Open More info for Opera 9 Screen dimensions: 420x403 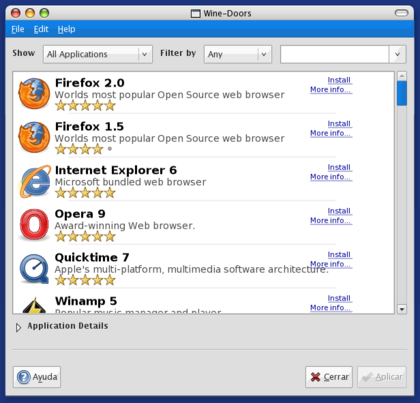(331, 221)
